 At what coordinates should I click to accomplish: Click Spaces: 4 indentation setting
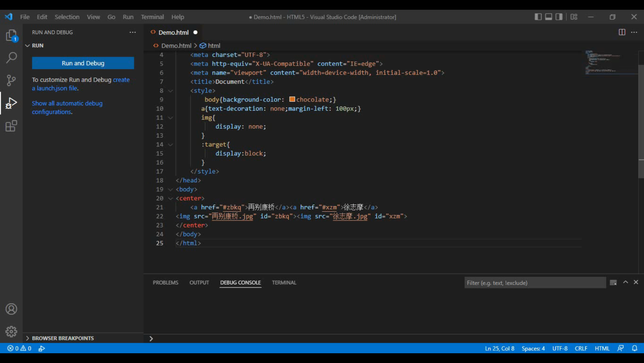(533, 348)
